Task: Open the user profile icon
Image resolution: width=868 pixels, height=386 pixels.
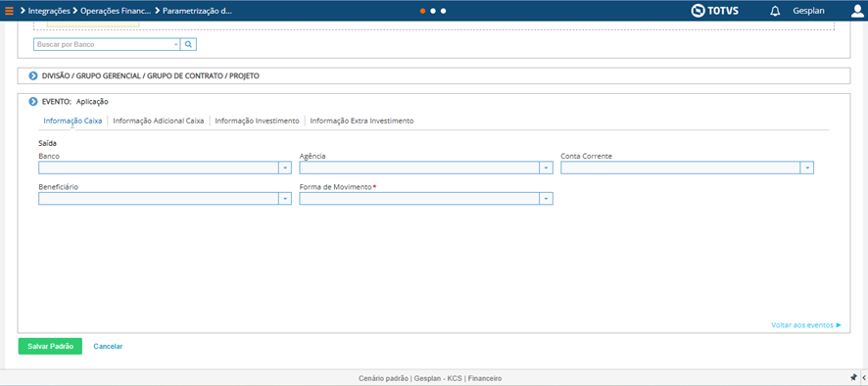Action: click(x=857, y=11)
